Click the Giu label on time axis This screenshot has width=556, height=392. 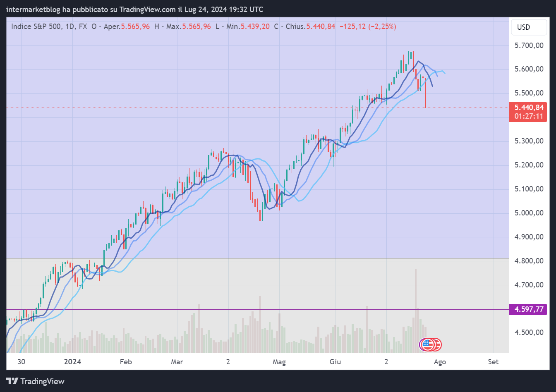[x=335, y=362]
